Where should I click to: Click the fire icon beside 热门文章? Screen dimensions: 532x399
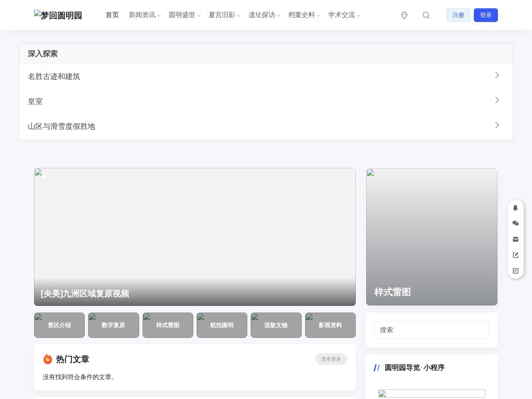pos(48,359)
